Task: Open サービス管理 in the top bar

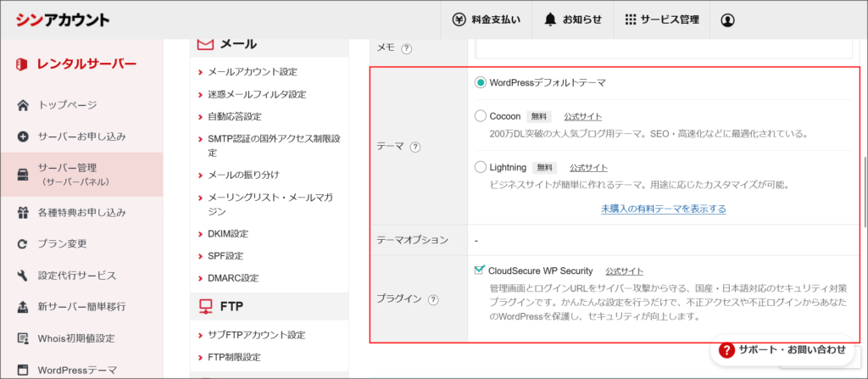Action: click(x=661, y=20)
